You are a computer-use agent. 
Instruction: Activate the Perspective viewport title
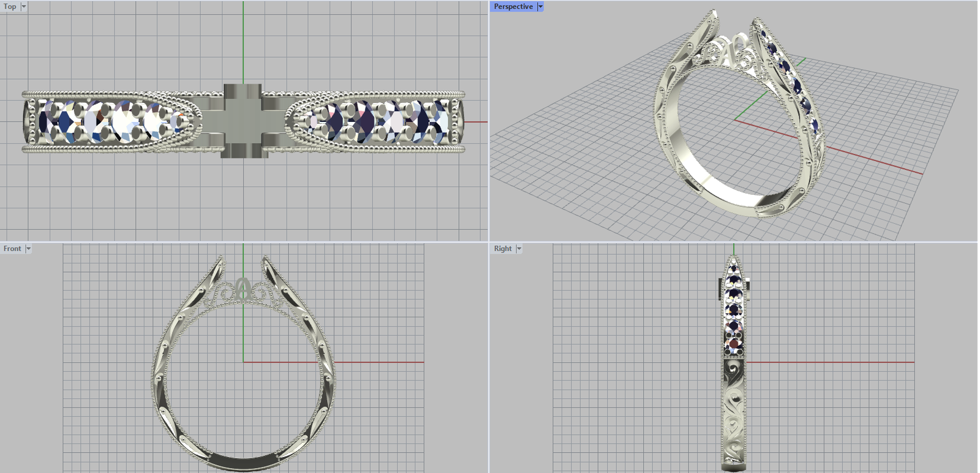point(513,6)
